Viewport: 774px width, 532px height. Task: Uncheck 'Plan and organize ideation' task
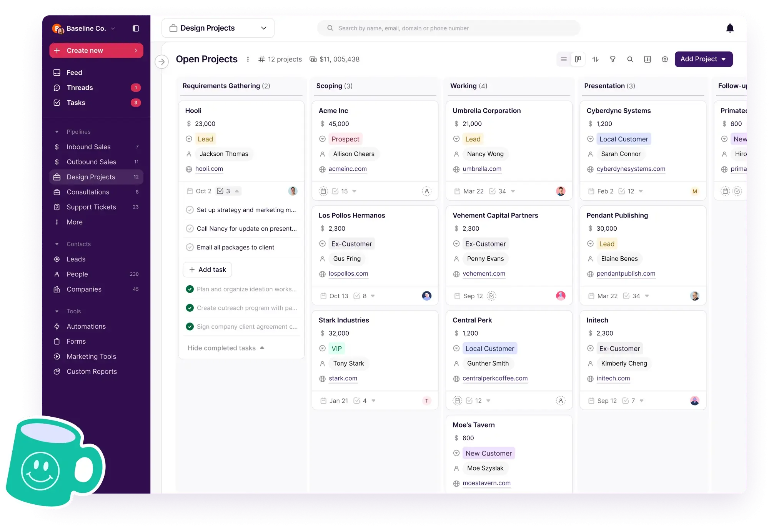(x=190, y=289)
